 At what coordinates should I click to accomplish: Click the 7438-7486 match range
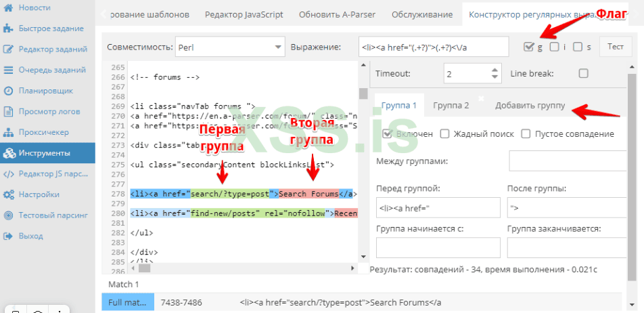(x=181, y=303)
